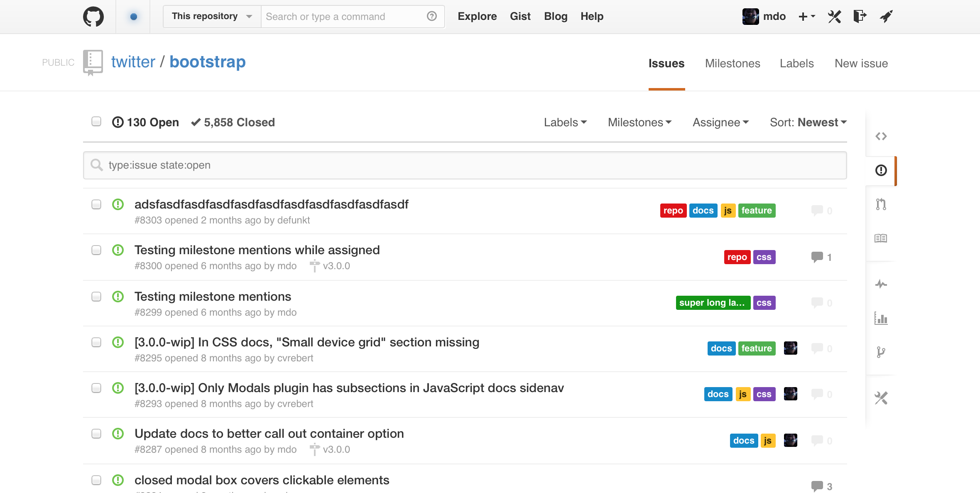The width and height of the screenshot is (980, 493).
Task: Tick checkbox for Update docs issue #8287
Action: click(96, 434)
